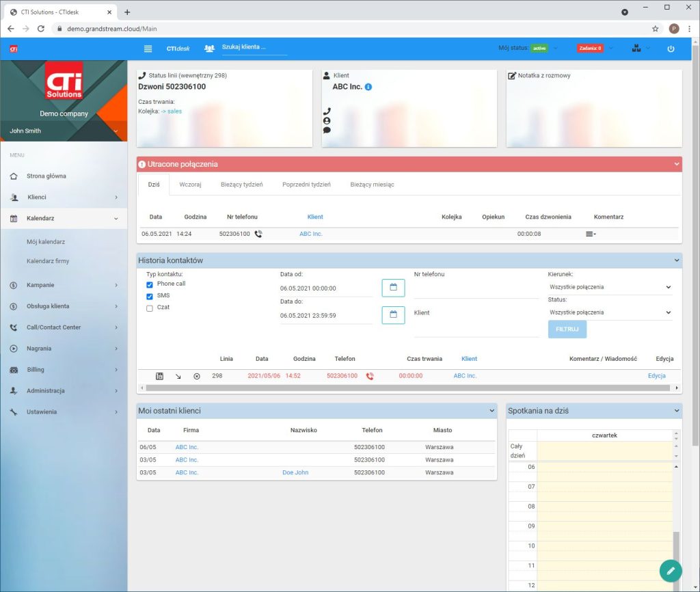
Task: Open the Kierunek dropdown
Action: pos(610,287)
